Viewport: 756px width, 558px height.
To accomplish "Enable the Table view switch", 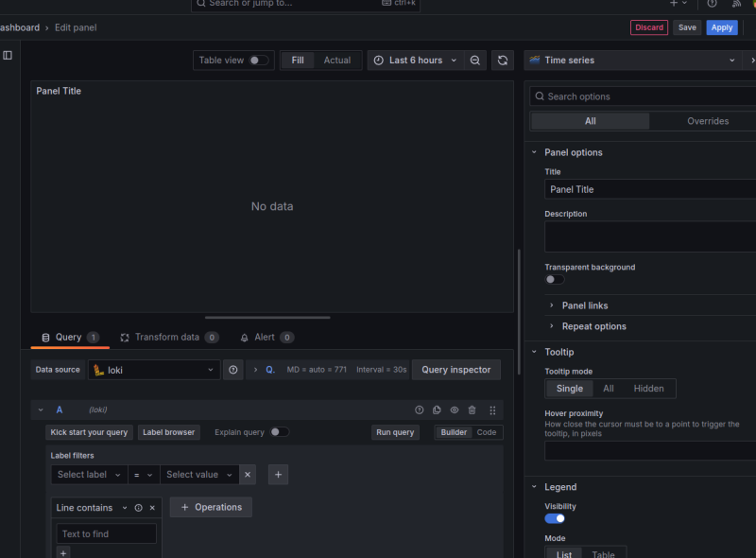I will click(x=258, y=61).
